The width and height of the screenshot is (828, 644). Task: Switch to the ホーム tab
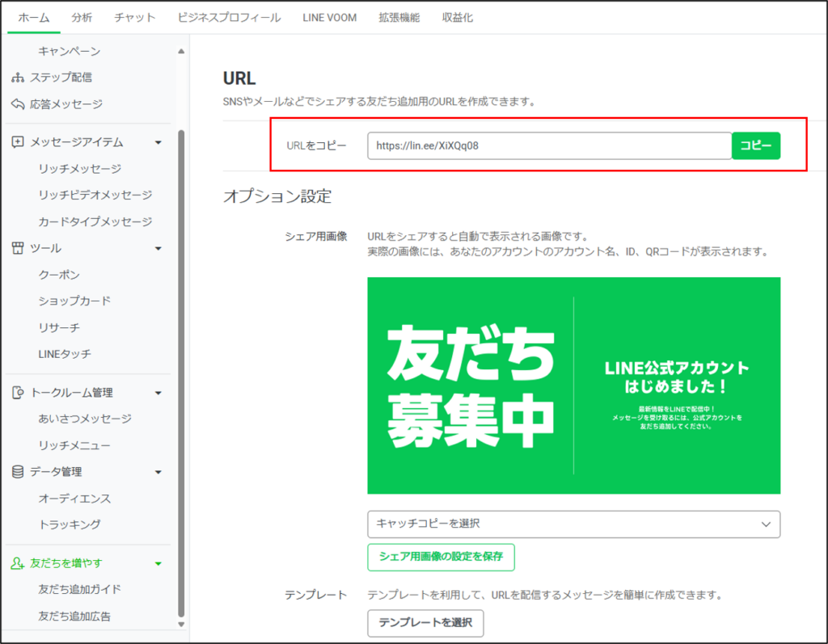(x=34, y=18)
